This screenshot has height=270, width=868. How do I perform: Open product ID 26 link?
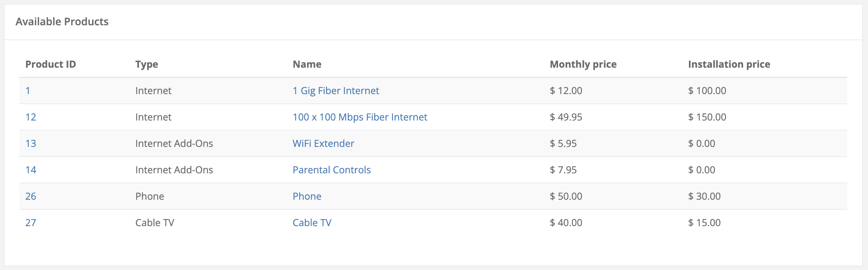(x=30, y=196)
